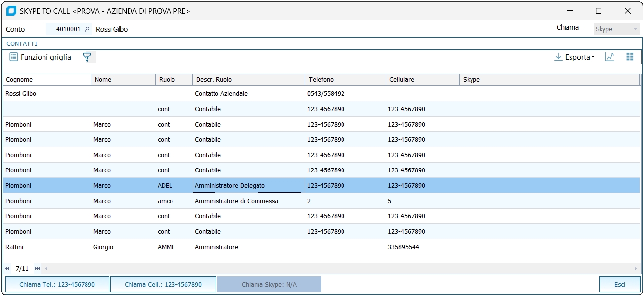The width and height of the screenshot is (644, 296).
Task: Toggle the grid filter funnel icon
Action: [86, 57]
